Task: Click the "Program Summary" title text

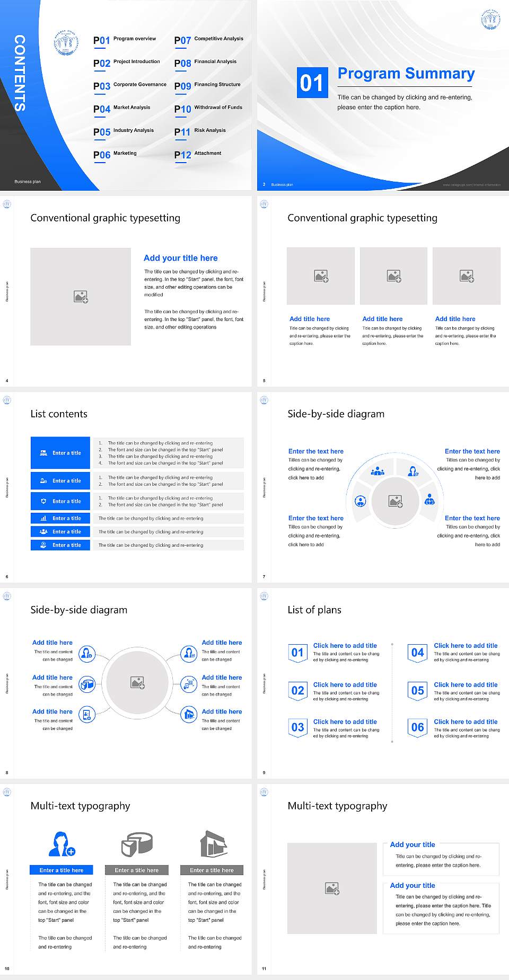Action: click(x=406, y=74)
